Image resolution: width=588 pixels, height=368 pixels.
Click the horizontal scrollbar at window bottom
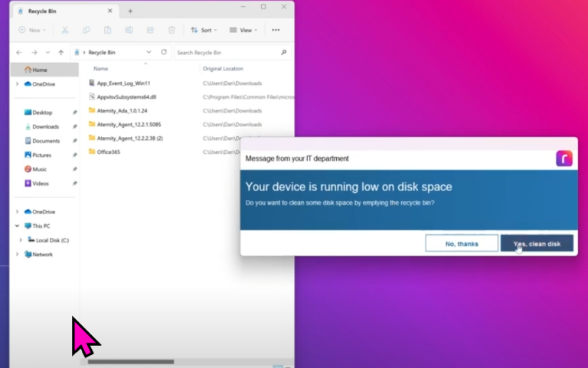pos(130,362)
